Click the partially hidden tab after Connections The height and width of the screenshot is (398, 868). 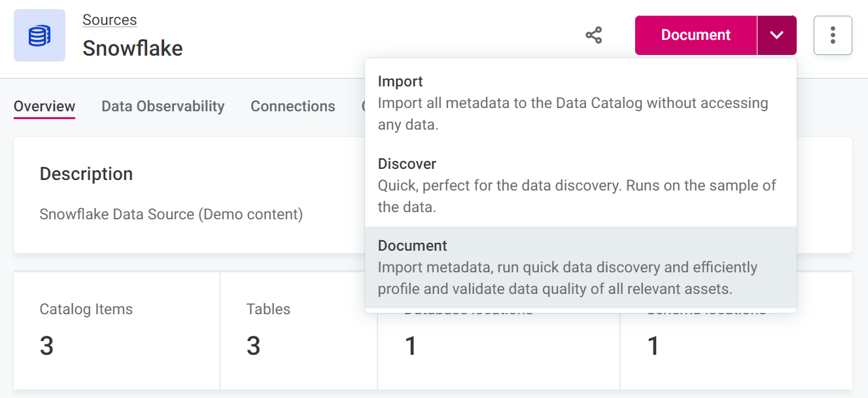point(362,106)
